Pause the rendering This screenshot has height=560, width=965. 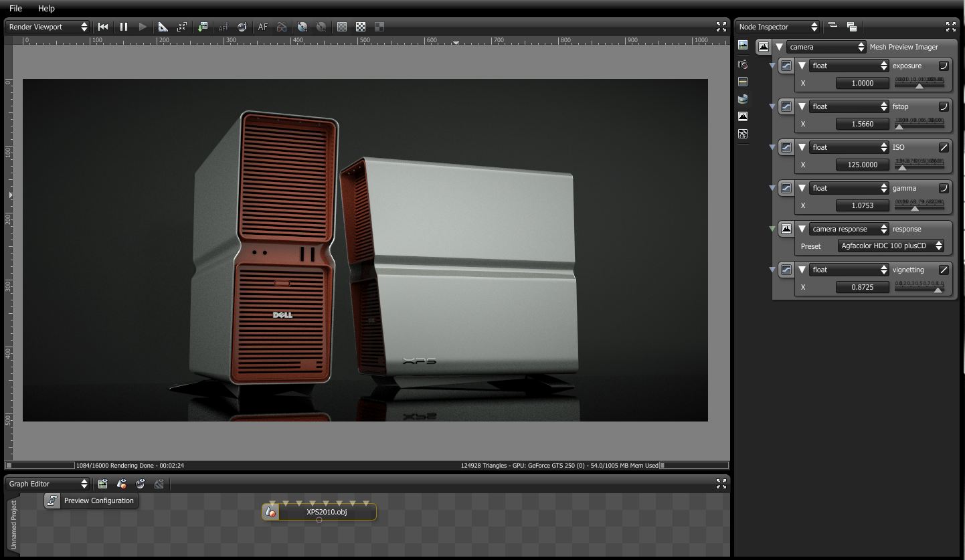[124, 27]
